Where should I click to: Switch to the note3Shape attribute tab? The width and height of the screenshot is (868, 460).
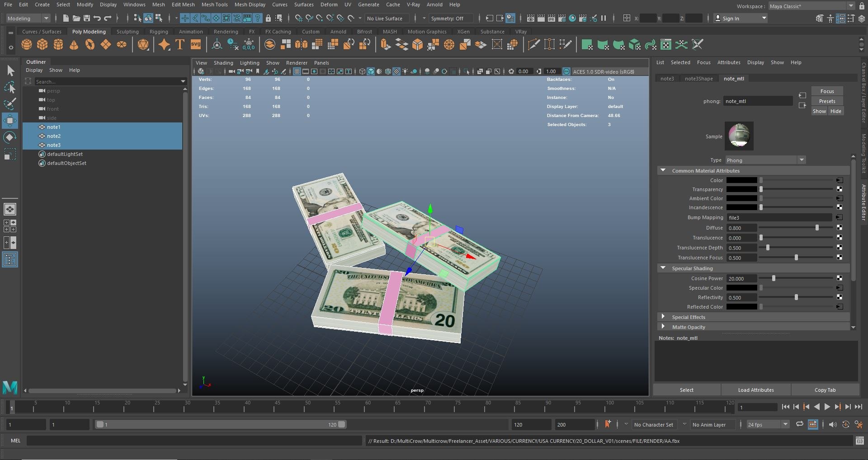tap(698, 79)
